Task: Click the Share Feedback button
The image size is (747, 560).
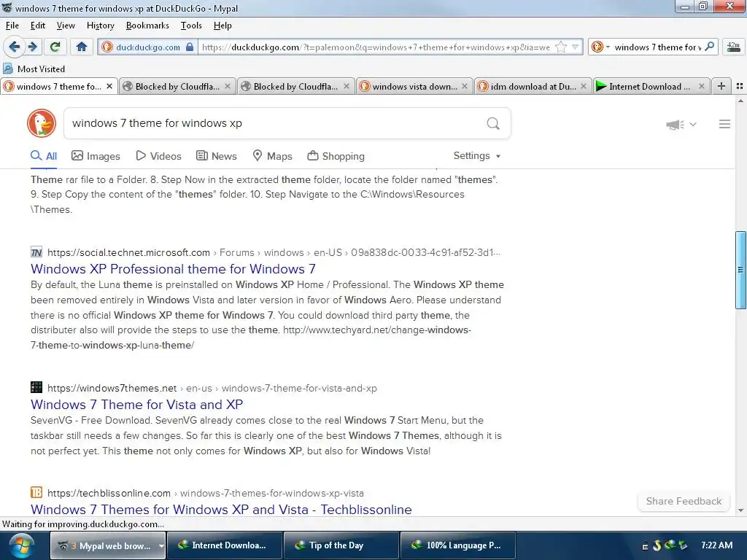Action: click(684, 501)
